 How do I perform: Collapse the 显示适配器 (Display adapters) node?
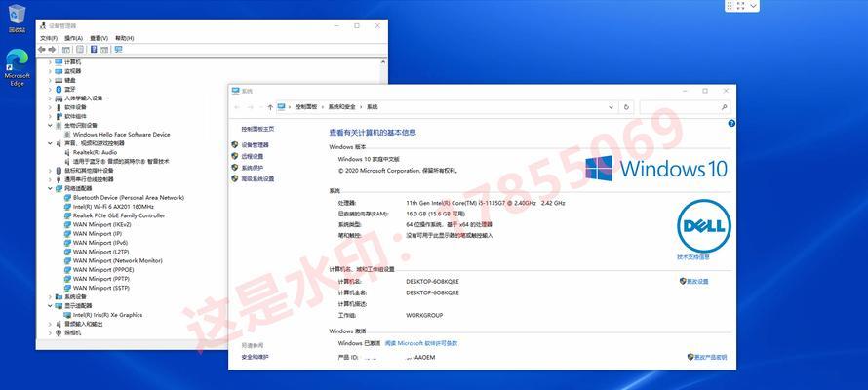pos(51,306)
